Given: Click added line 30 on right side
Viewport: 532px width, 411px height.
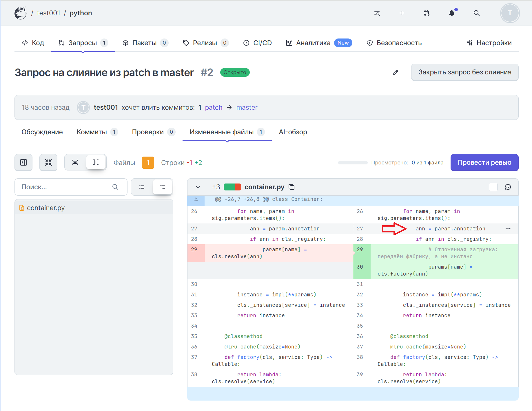Looking at the screenshot, I should (x=436, y=270).
